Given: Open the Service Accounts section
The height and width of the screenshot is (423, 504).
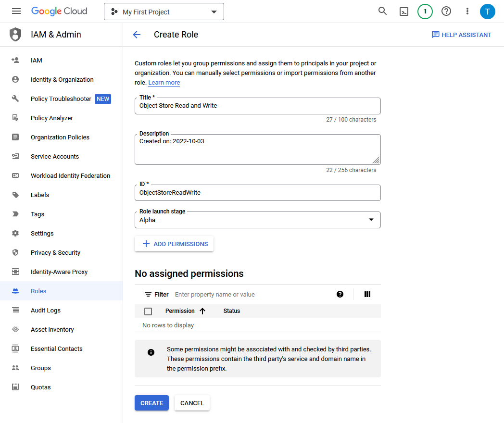Looking at the screenshot, I should point(55,156).
